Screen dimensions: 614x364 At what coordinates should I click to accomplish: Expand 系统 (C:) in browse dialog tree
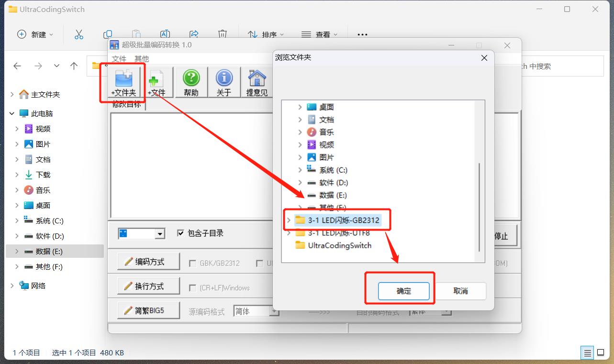300,170
